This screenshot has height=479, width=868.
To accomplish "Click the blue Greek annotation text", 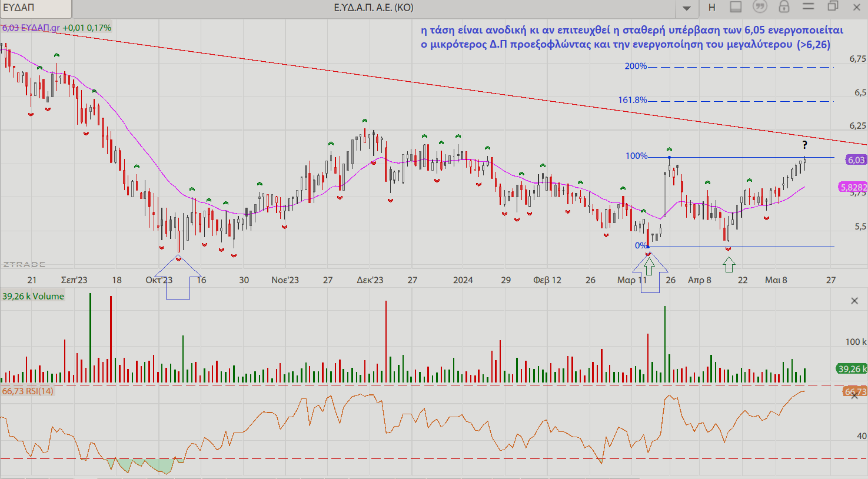I will tap(632, 37).
